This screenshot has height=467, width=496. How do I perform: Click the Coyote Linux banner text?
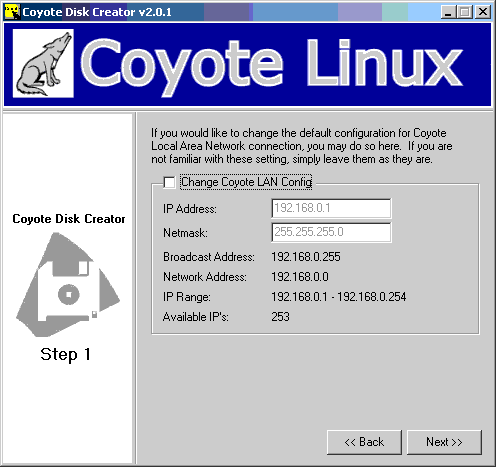272,65
